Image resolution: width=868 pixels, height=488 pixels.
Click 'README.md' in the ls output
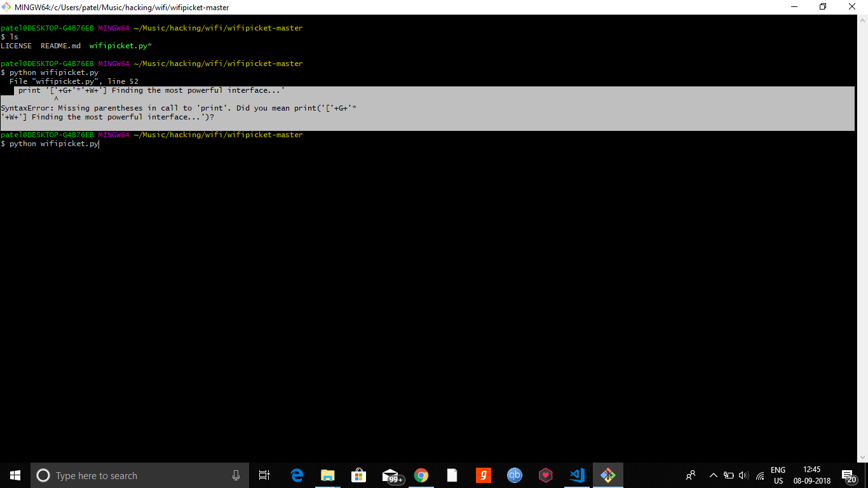61,46
